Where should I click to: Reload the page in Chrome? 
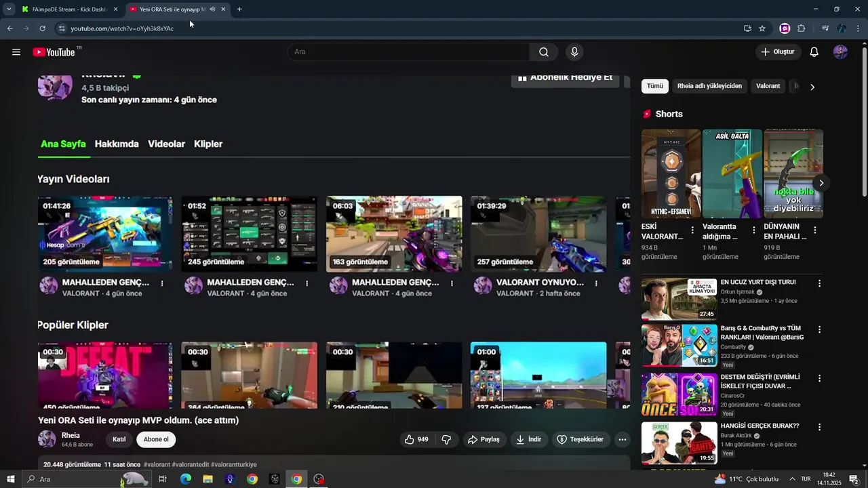(42, 28)
